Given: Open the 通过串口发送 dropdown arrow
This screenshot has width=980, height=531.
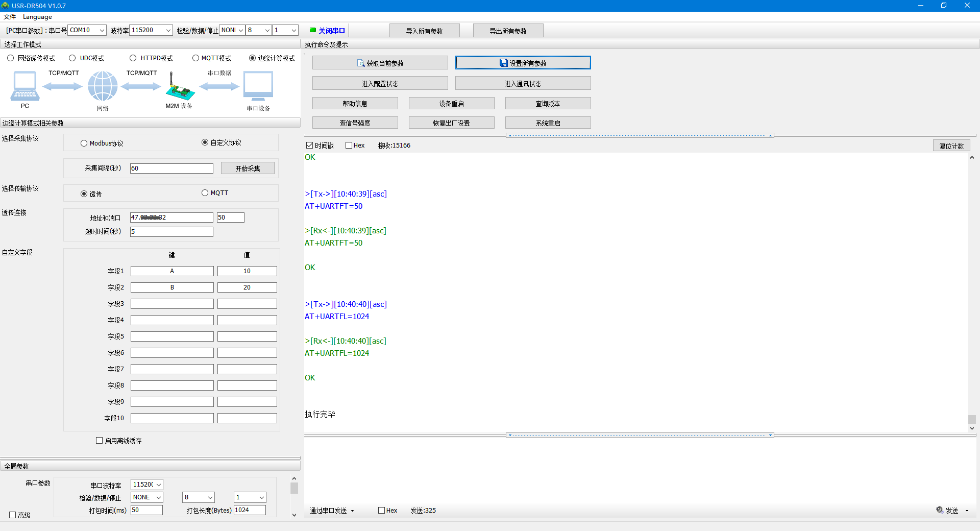Looking at the screenshot, I should coord(352,511).
